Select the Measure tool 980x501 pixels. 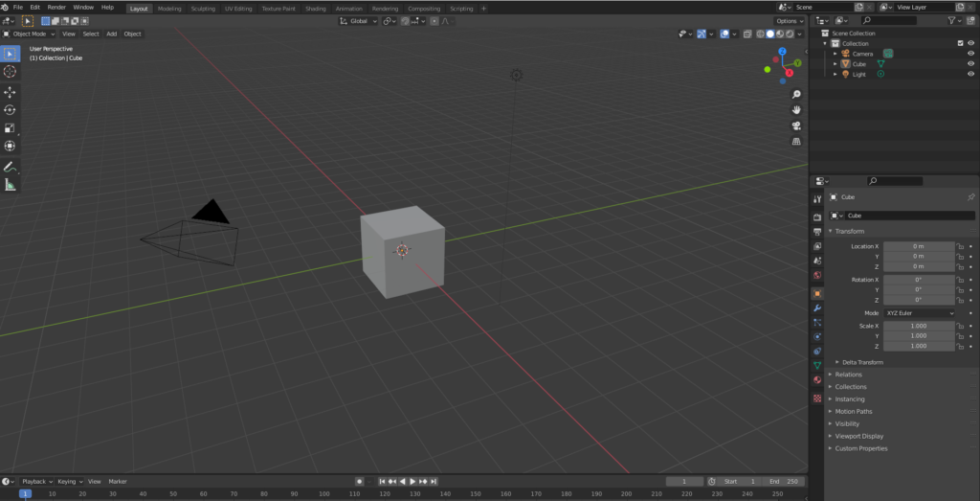pos(10,185)
